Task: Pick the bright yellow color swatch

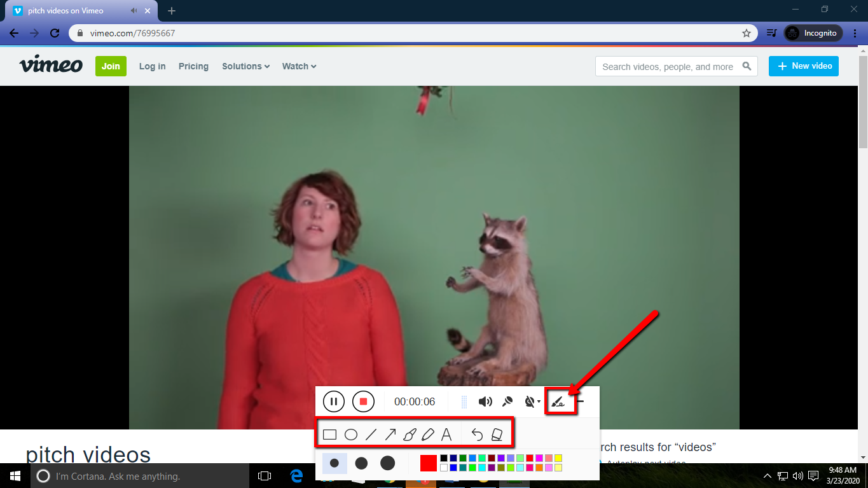Action: pos(558,458)
